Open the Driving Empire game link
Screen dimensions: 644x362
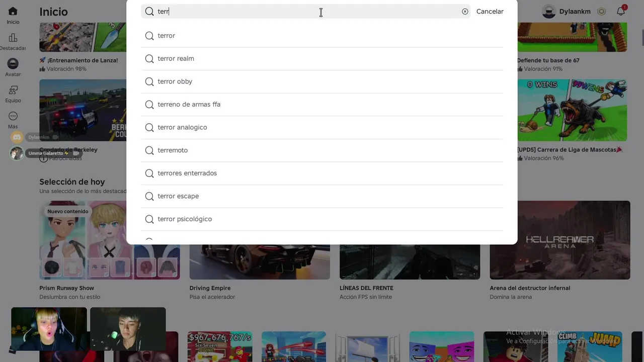210,288
